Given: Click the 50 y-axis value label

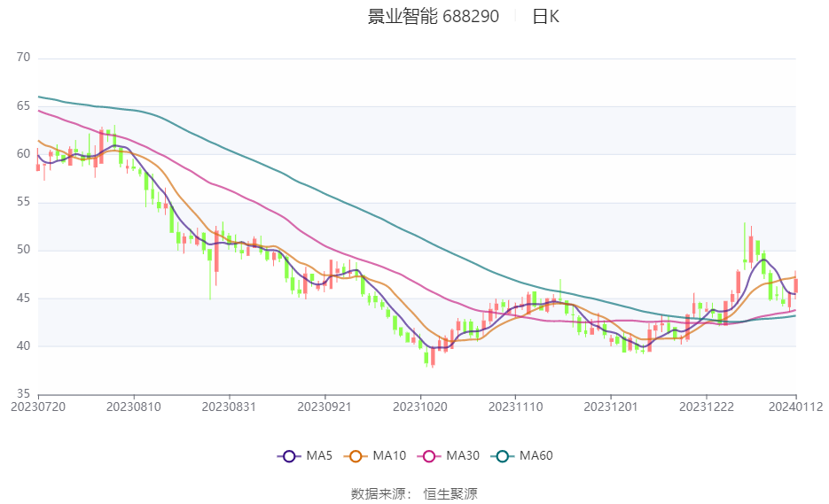Looking at the screenshot, I should coord(23,250).
